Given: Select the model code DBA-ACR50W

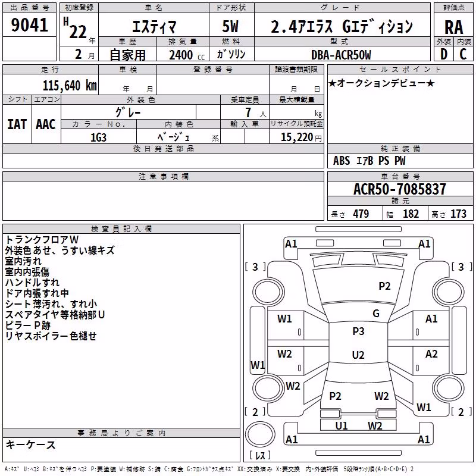Looking at the screenshot, I should (341, 55).
